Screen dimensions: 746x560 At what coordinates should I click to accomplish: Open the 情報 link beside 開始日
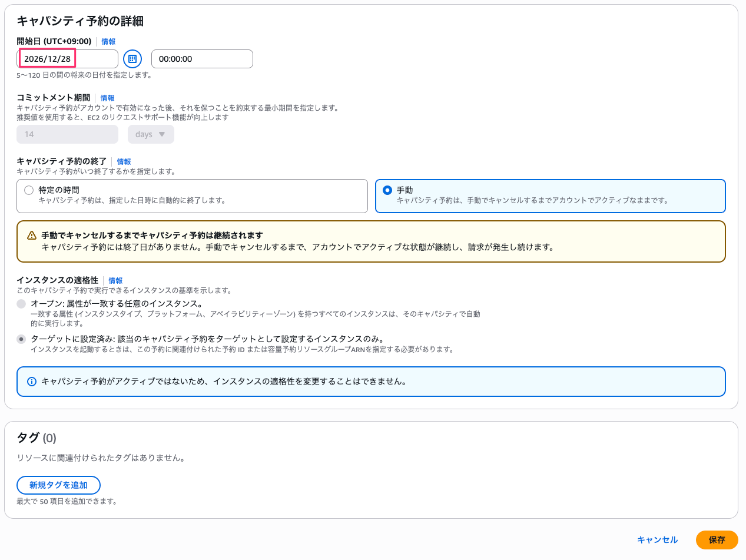[108, 42]
